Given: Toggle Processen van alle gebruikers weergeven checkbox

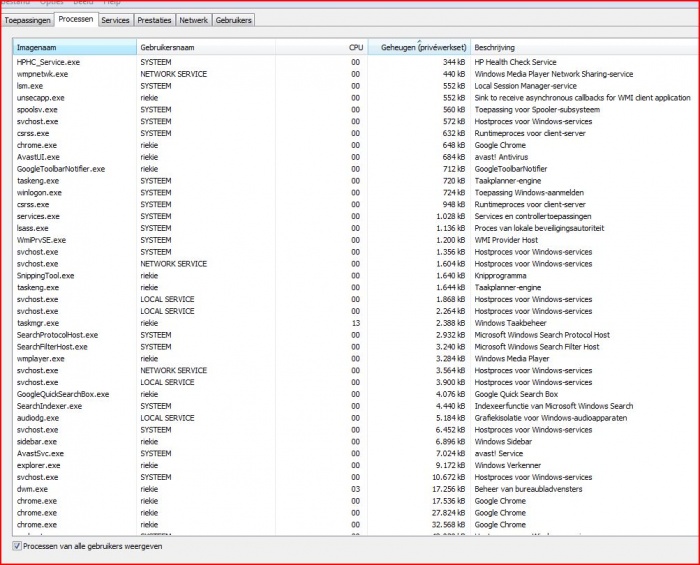Looking at the screenshot, I should point(17,546).
